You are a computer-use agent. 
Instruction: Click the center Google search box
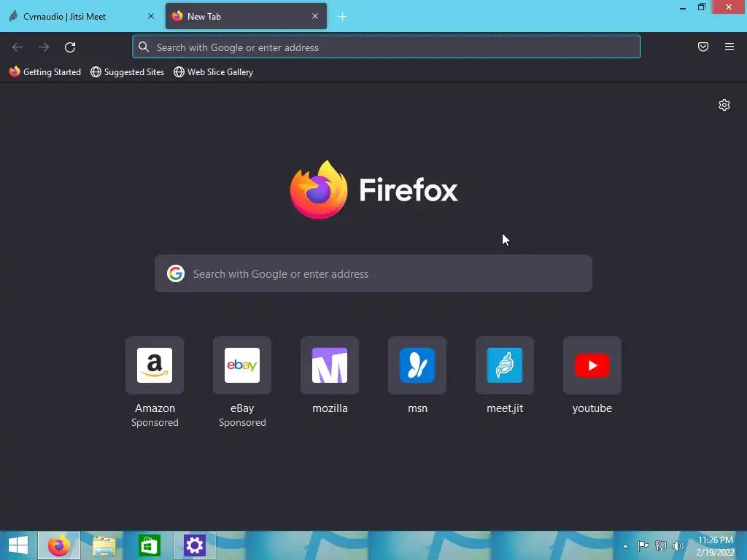373,274
